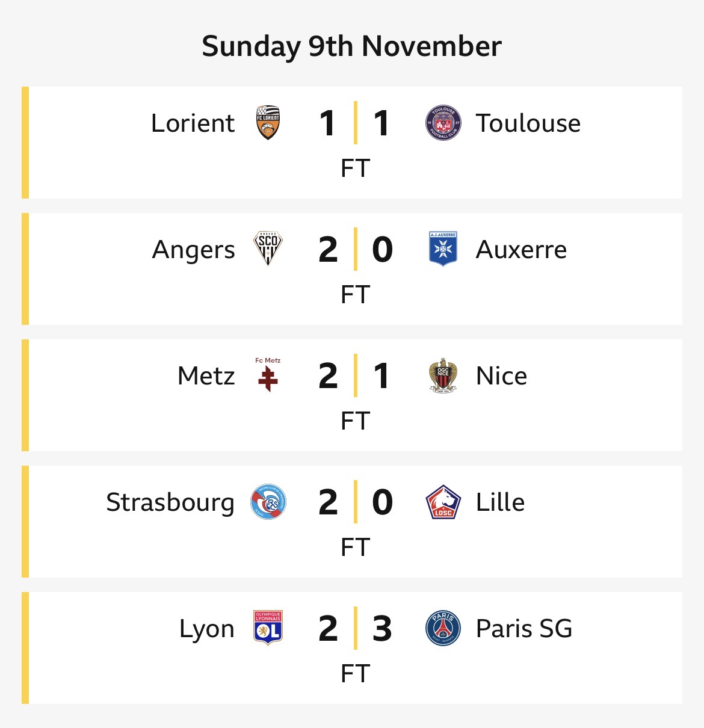Click the Toulouse FC club crest
Image resolution: width=704 pixels, height=728 pixels.
(x=443, y=123)
